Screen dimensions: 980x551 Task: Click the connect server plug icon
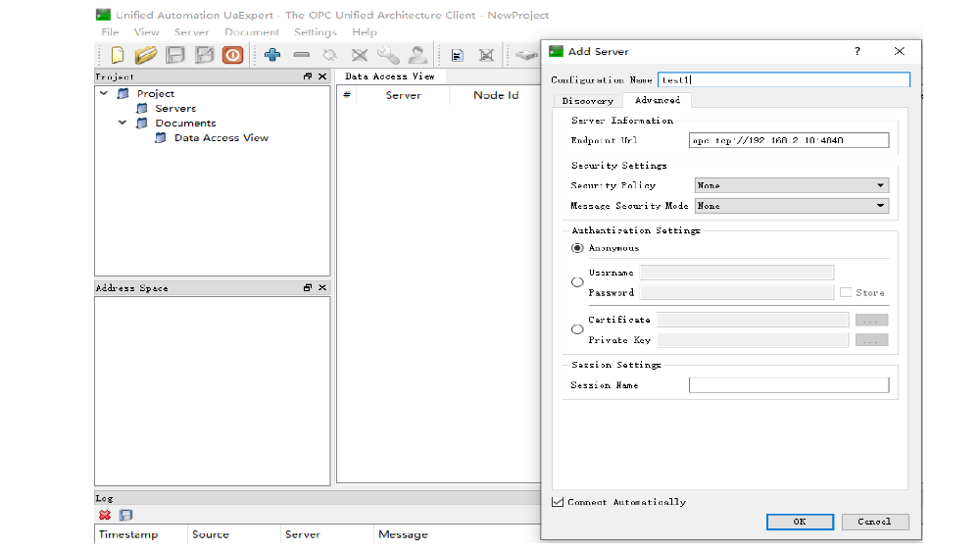pyautogui.click(x=330, y=55)
